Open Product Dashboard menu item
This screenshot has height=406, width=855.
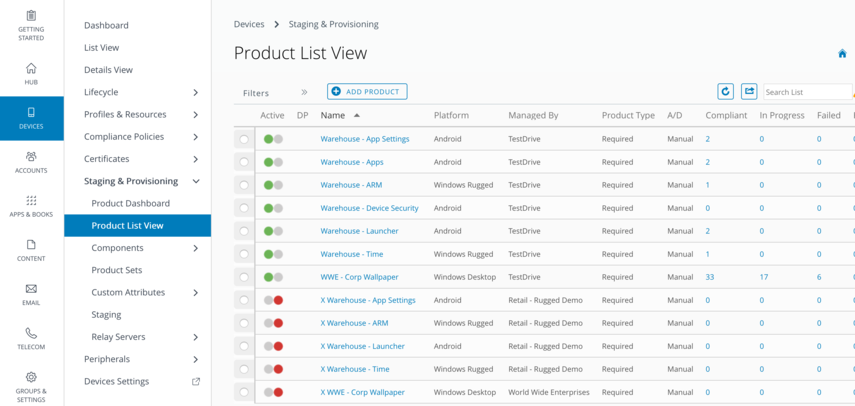pos(131,203)
